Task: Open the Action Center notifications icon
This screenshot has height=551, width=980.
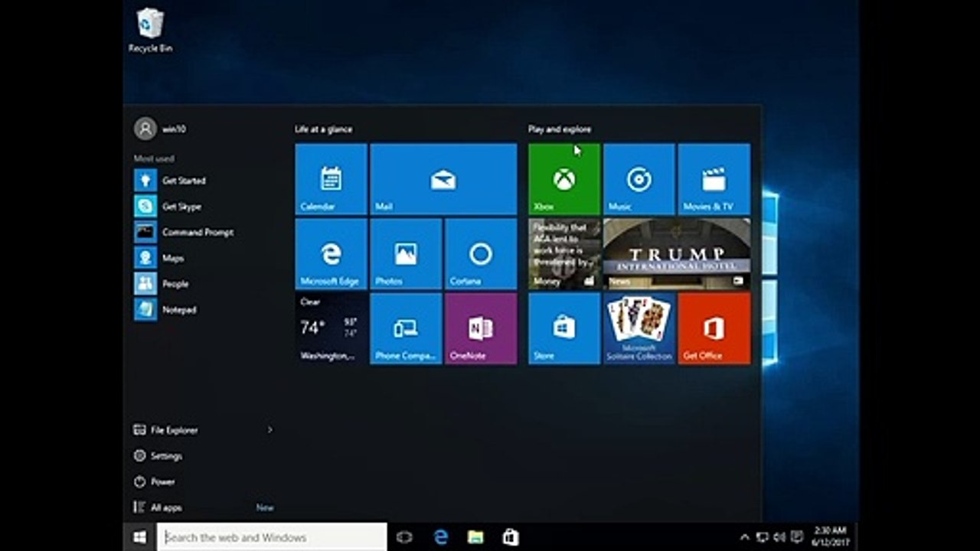Action: point(797,537)
